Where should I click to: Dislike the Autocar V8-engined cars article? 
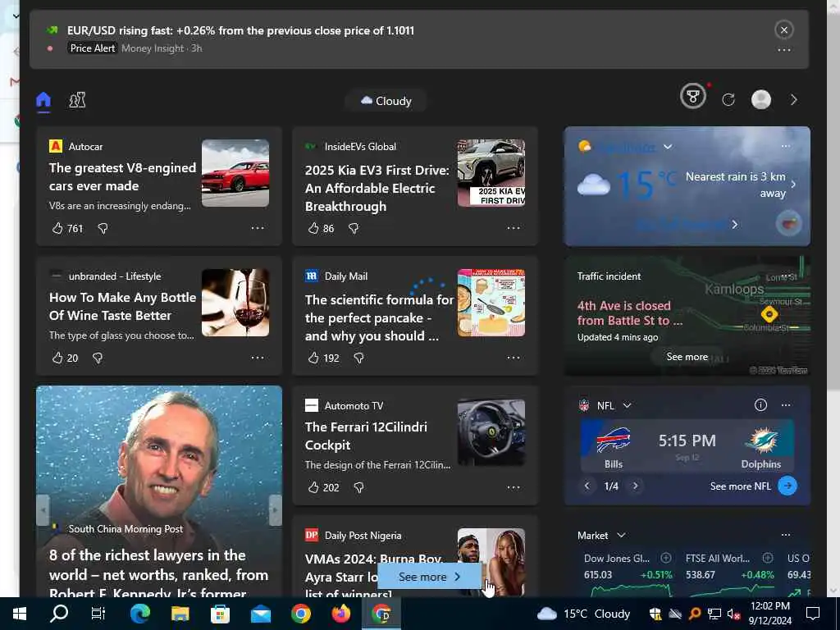click(x=103, y=228)
